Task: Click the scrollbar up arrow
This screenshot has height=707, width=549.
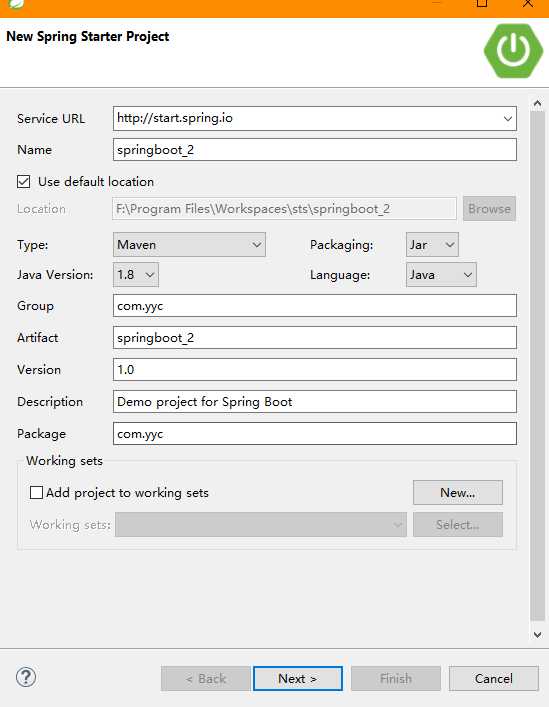Action: 537,104
